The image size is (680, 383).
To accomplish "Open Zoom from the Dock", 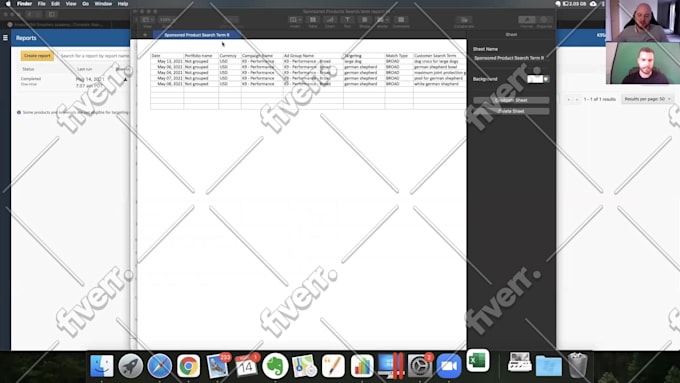I will [448, 366].
